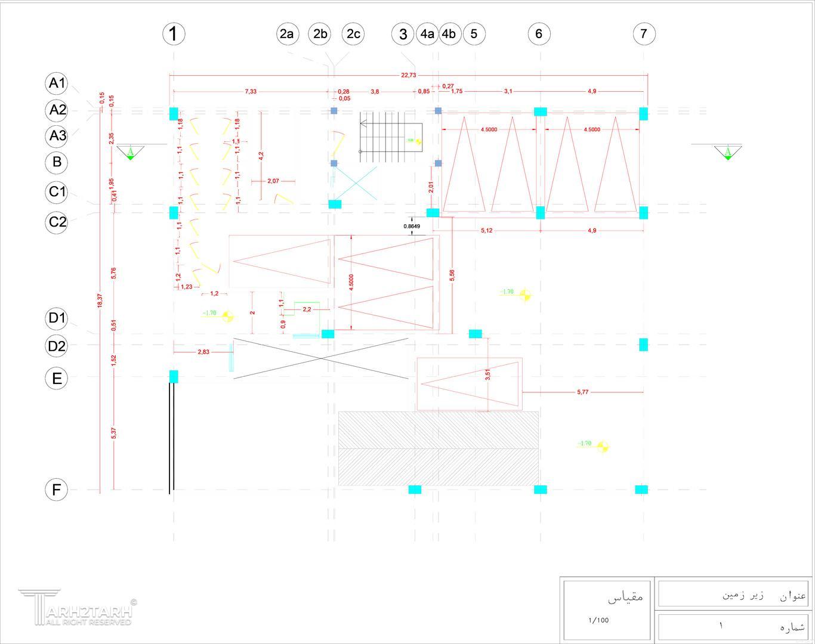Click the left green section marker A
Screen dimensions: 815x644
pyautogui.click(x=130, y=153)
